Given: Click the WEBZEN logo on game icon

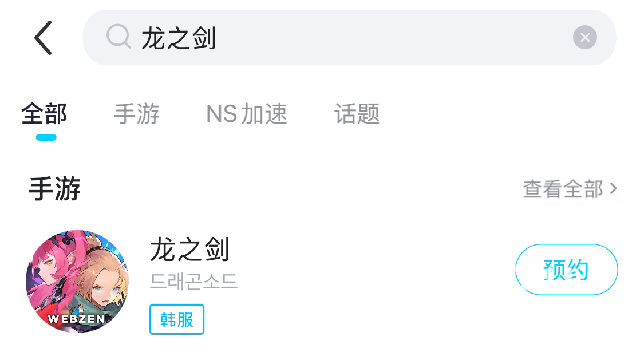Looking at the screenshot, I should (76, 319).
